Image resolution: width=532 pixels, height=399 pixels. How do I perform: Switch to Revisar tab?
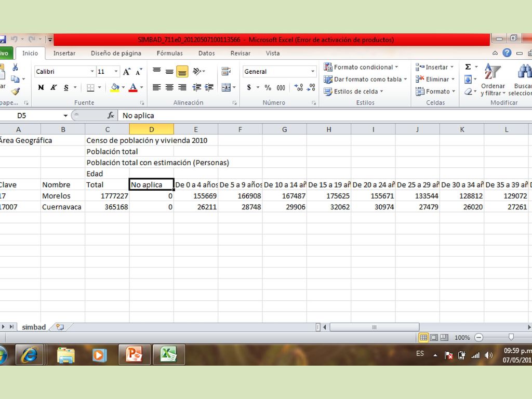point(240,54)
